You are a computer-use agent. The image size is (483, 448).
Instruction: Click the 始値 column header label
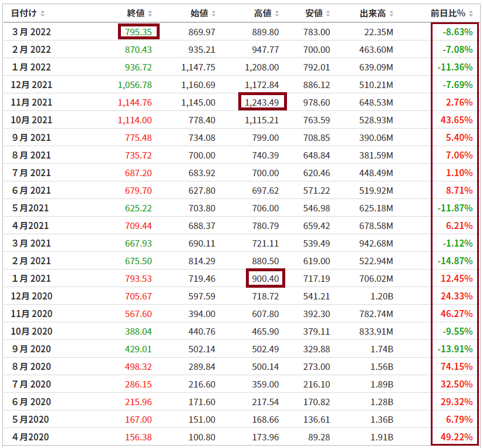[200, 14]
